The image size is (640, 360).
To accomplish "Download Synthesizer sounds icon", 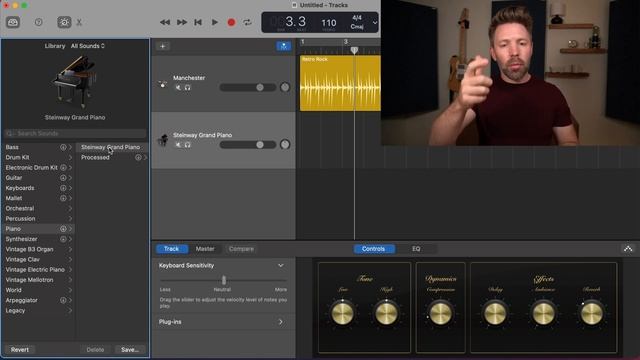I will (x=63, y=239).
